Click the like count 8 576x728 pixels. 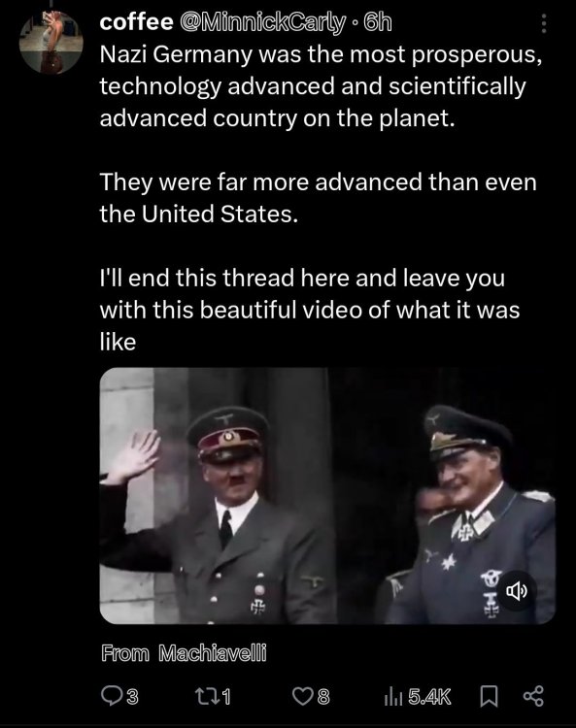[323, 696]
